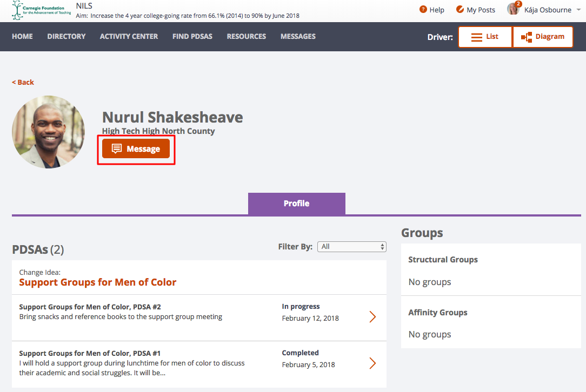Click the Affinity Groups heading

tap(438, 313)
